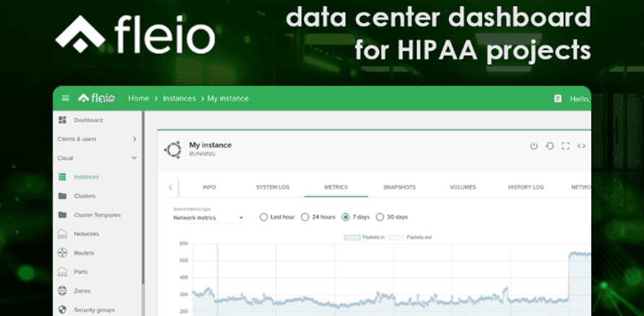Click the fullscreen console icon

point(565,146)
